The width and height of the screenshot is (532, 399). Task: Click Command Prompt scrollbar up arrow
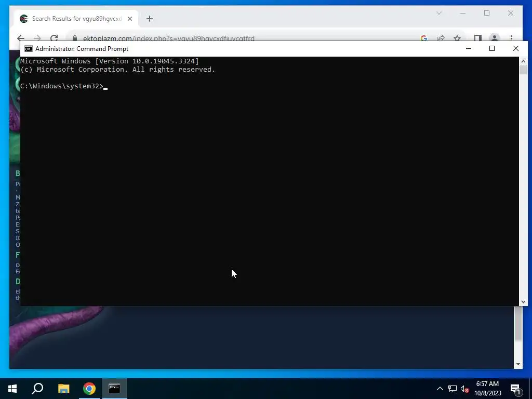(x=523, y=61)
